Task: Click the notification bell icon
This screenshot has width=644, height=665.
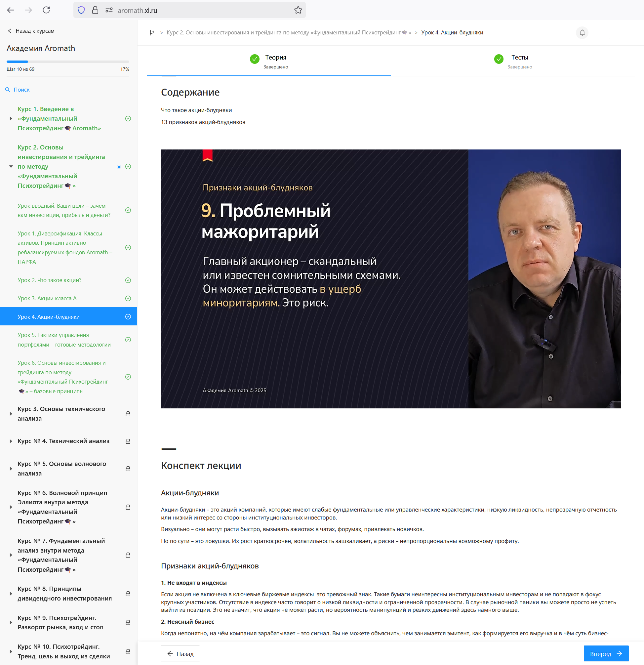Action: point(582,33)
